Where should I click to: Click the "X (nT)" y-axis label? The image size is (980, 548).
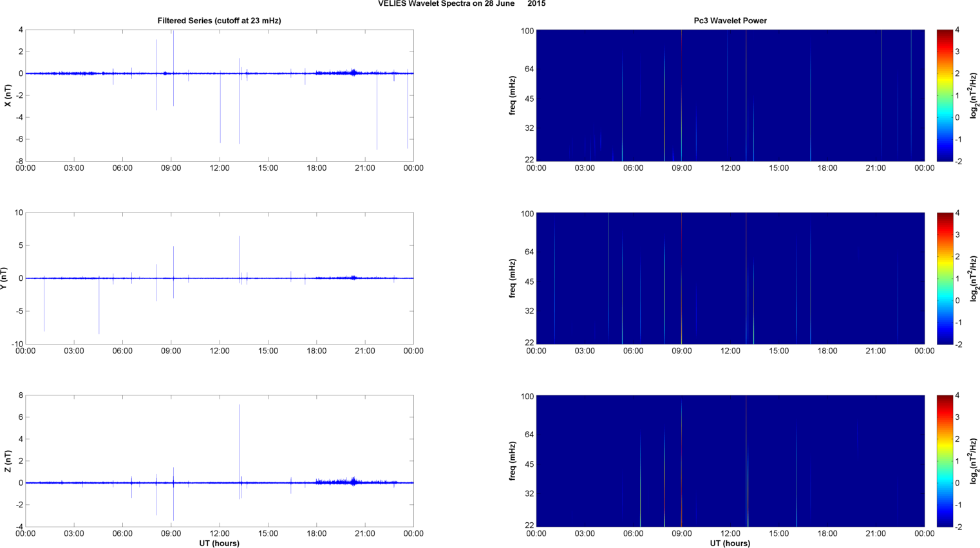coord(8,95)
